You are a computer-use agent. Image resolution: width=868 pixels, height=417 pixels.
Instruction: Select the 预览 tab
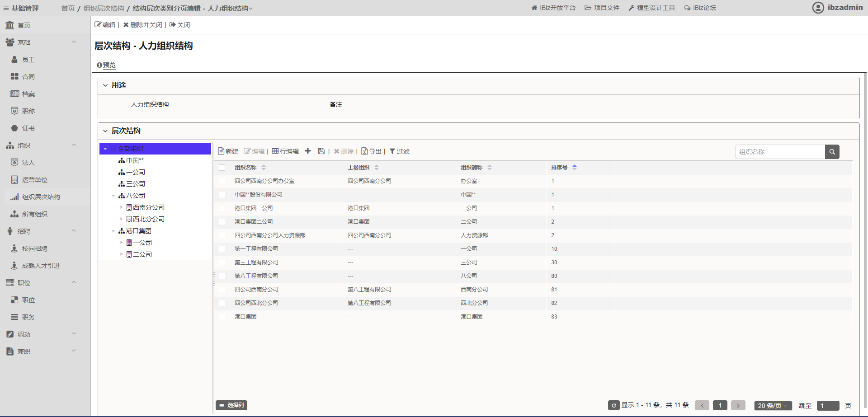tap(106, 65)
